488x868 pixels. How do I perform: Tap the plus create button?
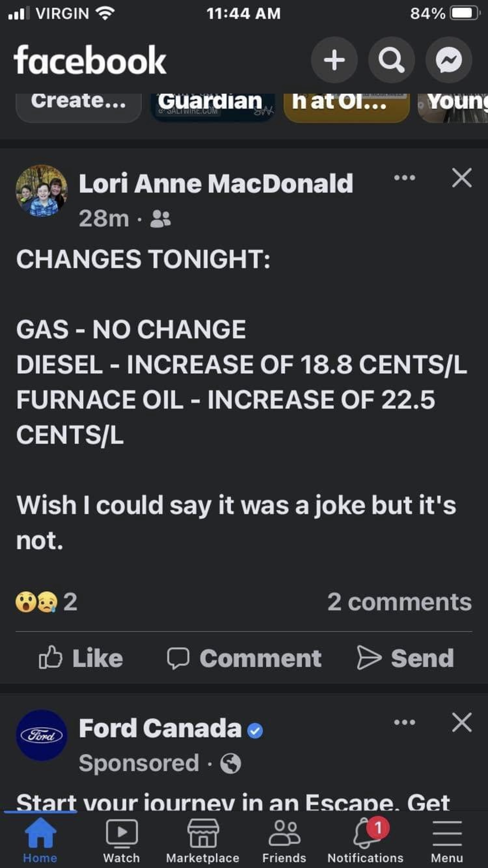click(334, 60)
